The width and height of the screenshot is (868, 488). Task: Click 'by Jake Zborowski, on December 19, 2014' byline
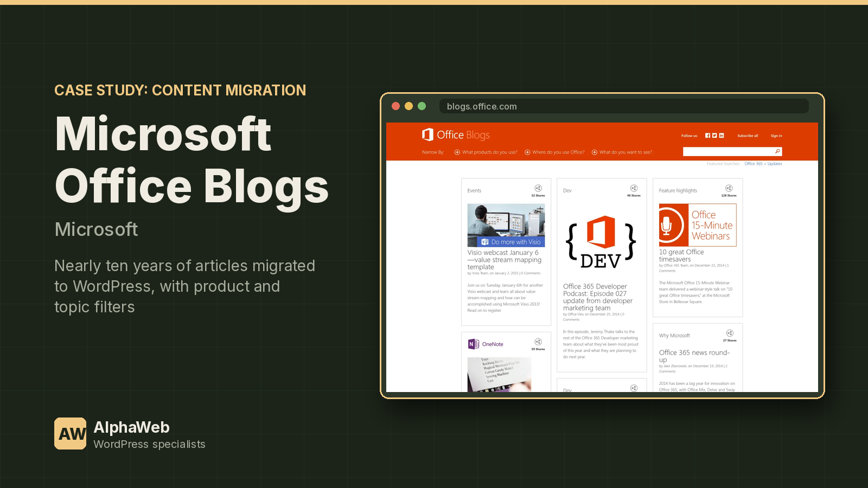tap(691, 366)
